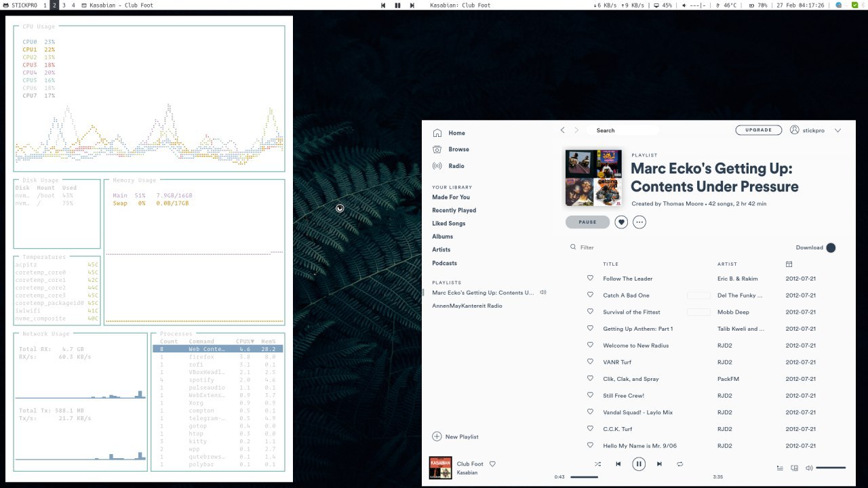Mute using the Spotify volume speaker icon
The width and height of the screenshot is (868, 488).
coord(809,468)
